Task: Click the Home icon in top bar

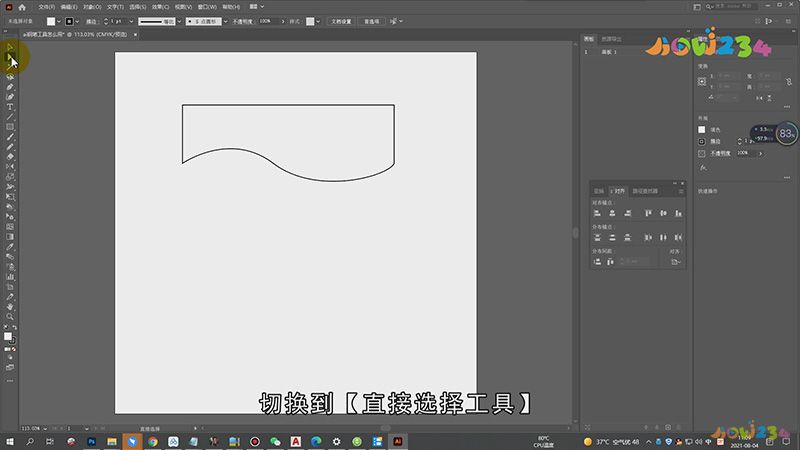Action: [x=22, y=7]
